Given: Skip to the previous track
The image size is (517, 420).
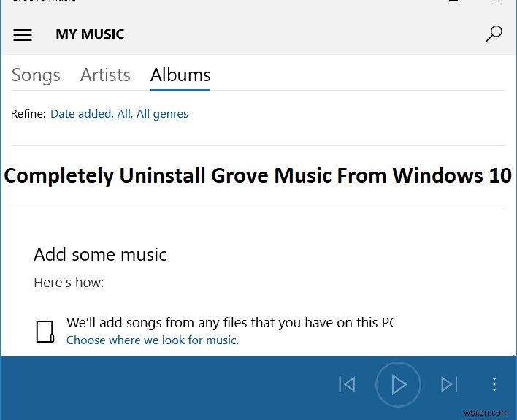Looking at the screenshot, I should [x=347, y=384].
